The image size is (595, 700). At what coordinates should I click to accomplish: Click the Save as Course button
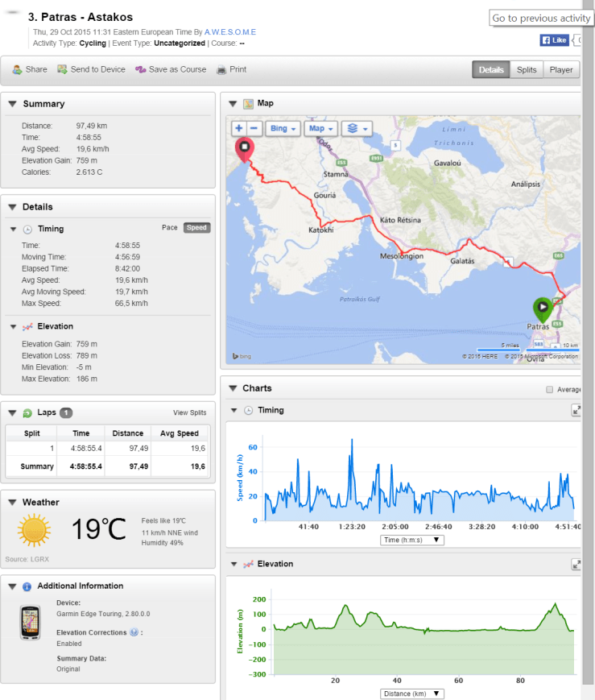click(x=171, y=70)
